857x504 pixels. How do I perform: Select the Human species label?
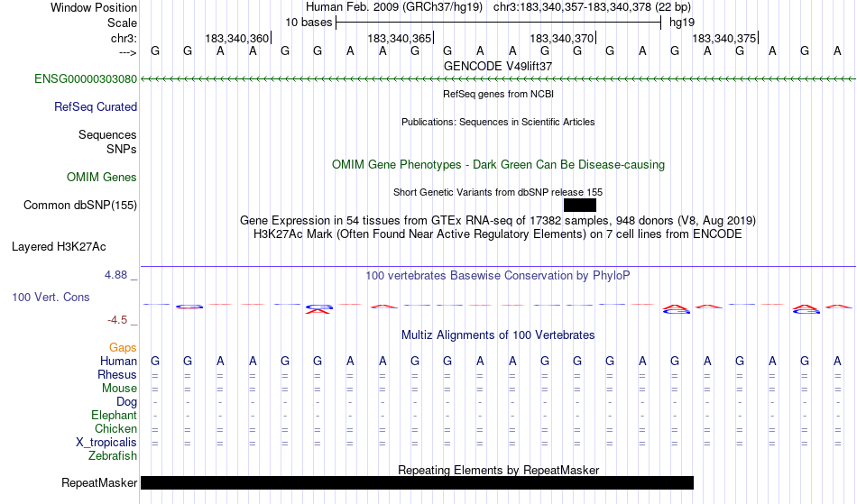tap(118, 362)
